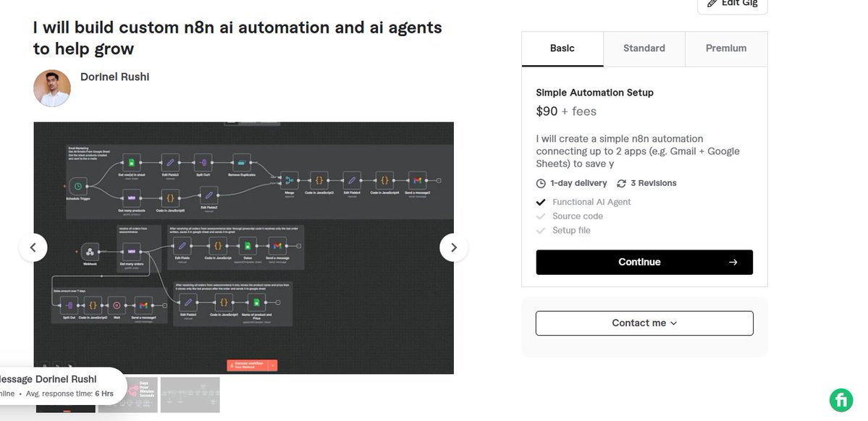Screen dimensions: 868x421
Task: Click the "Functional AI Agent" feature text
Action: click(591, 202)
